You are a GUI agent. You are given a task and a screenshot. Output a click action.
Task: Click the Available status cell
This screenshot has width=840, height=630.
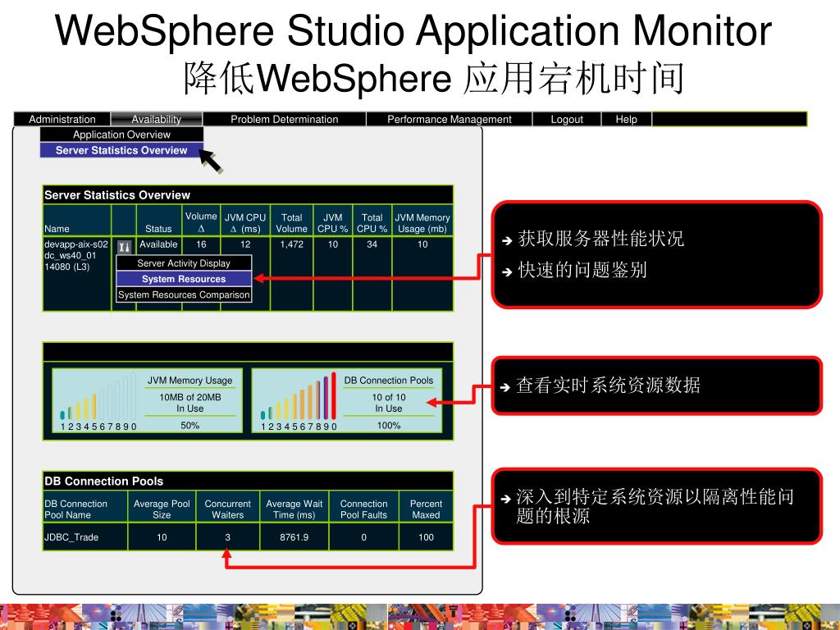[x=158, y=244]
